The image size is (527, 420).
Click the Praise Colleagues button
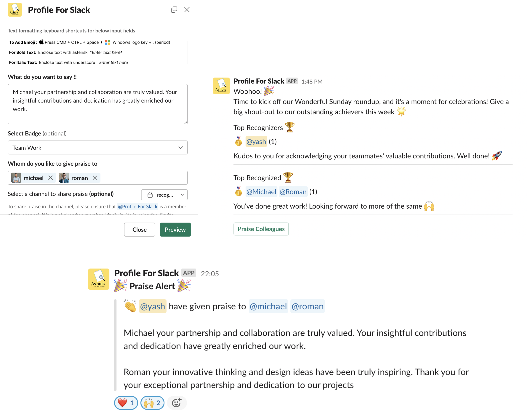click(261, 229)
